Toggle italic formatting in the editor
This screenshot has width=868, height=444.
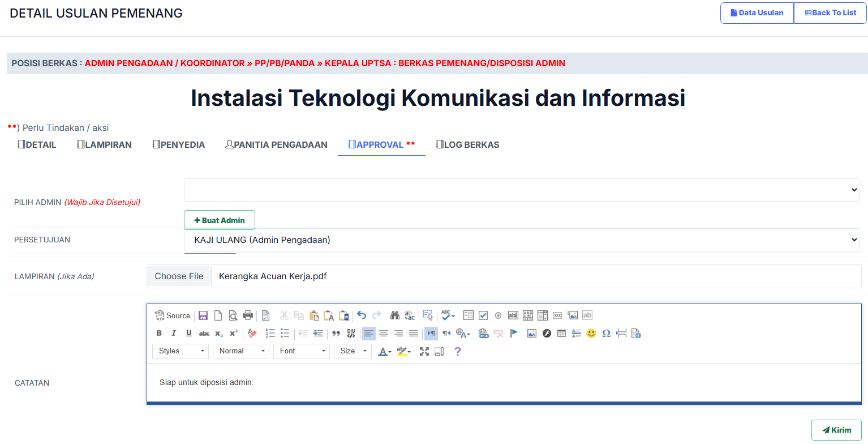(x=174, y=334)
